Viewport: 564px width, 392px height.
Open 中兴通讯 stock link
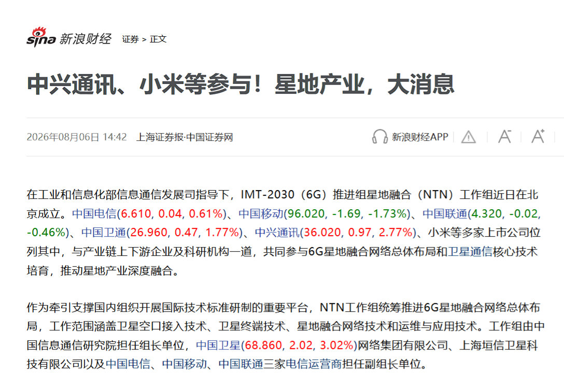tap(277, 232)
